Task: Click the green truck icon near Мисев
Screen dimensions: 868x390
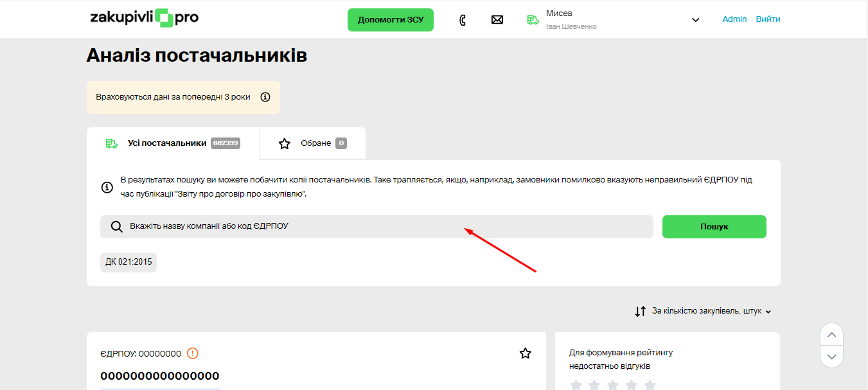Action: point(533,20)
